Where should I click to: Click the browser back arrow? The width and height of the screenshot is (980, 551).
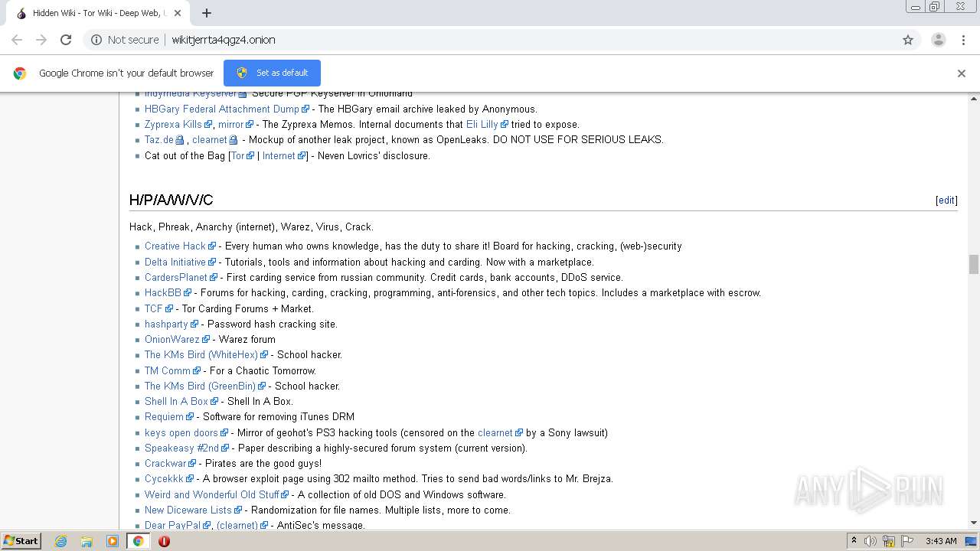pos(17,40)
